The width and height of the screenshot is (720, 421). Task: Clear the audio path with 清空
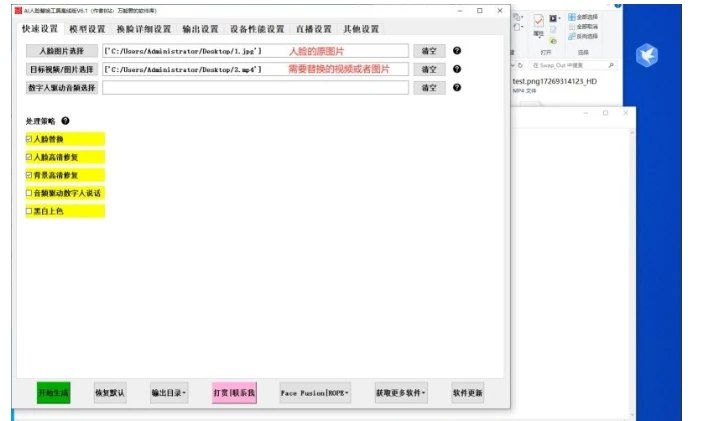pyautogui.click(x=429, y=88)
